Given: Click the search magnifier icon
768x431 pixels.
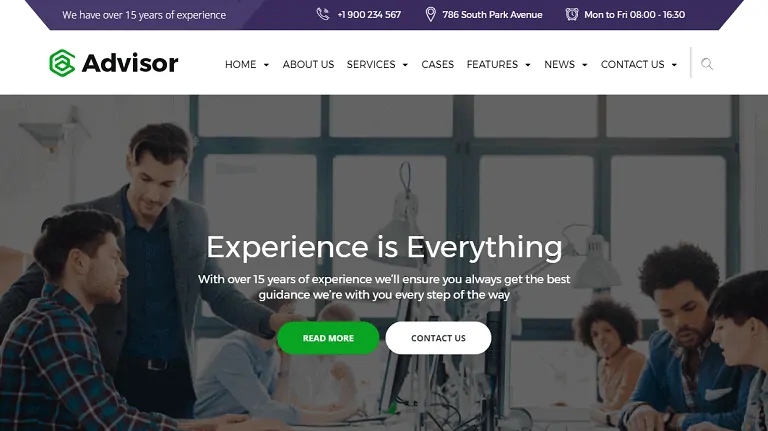Looking at the screenshot, I should pyautogui.click(x=707, y=64).
